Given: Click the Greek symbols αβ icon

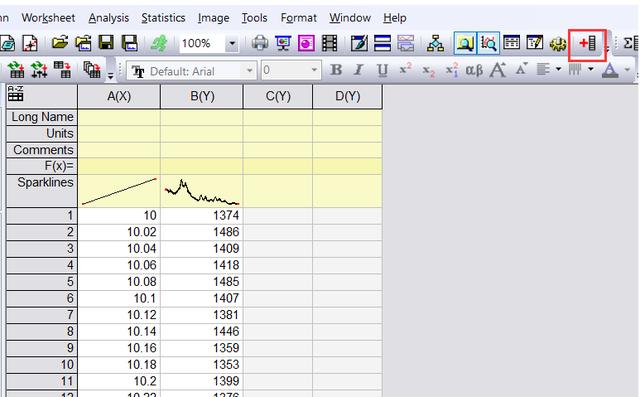Looking at the screenshot, I should (474, 70).
